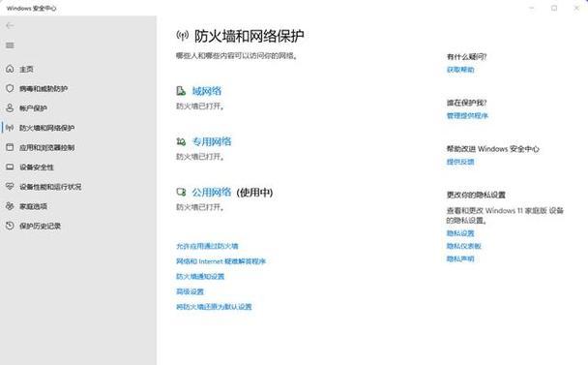Open the 高级设置 link
Screen dimensions: 588x365
pyautogui.click(x=190, y=291)
